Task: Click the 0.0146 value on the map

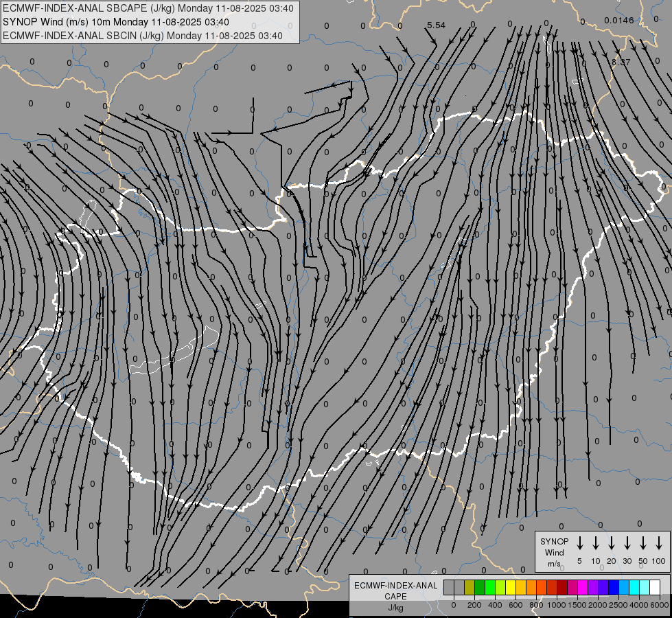Action: [619, 20]
